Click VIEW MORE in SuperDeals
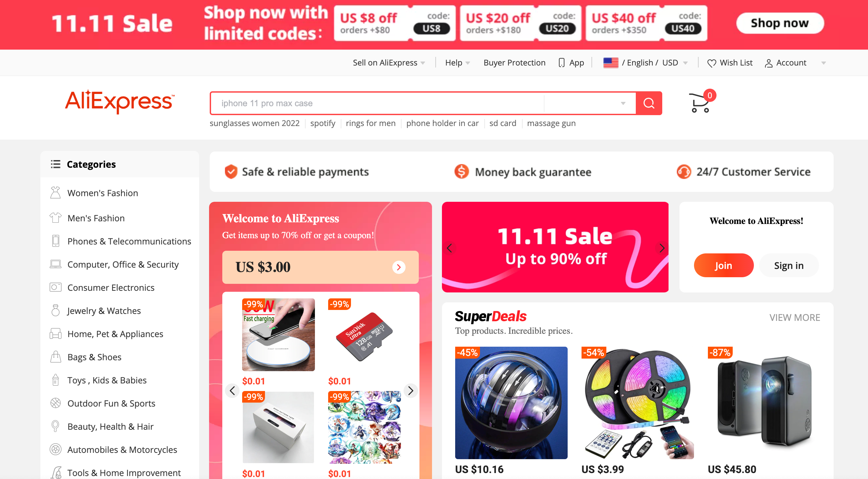This screenshot has width=868, height=479. click(795, 317)
